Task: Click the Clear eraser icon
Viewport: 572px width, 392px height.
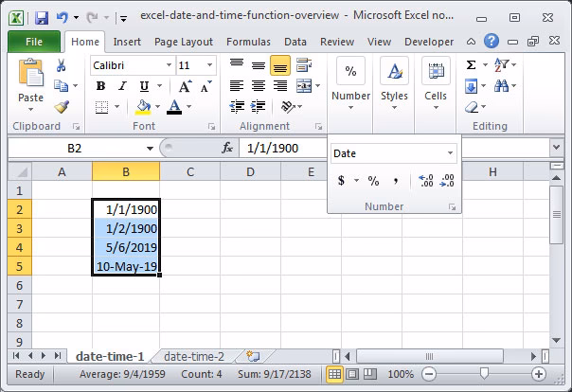Action: [x=471, y=107]
